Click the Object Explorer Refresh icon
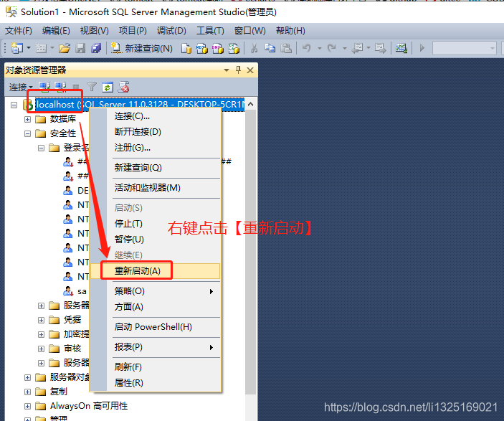 (108, 87)
